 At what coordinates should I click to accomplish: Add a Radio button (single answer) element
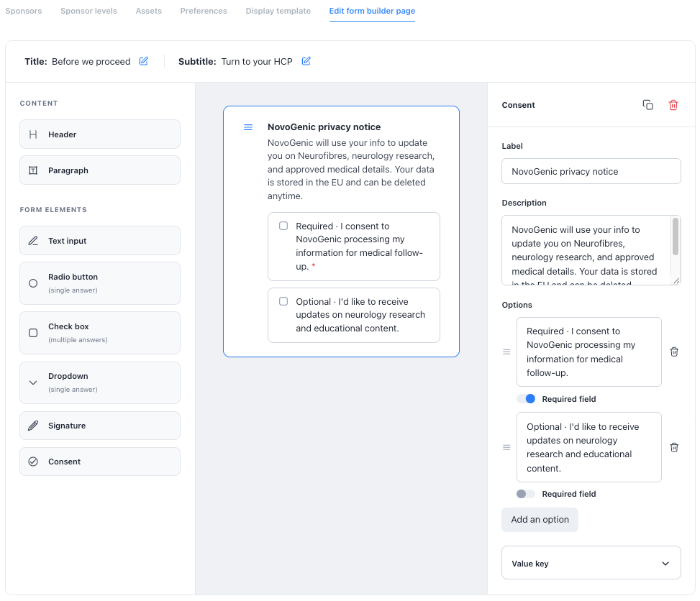[100, 283]
